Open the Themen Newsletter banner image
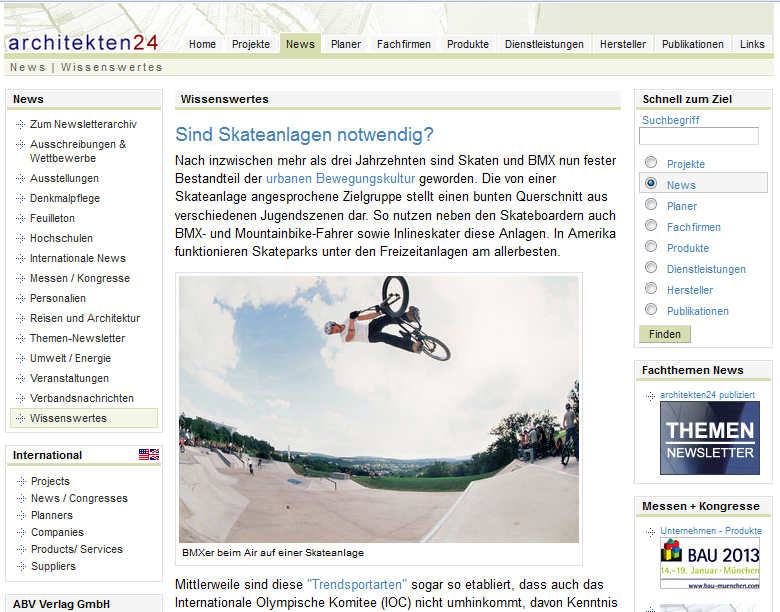Screen dimensions: 780x612 709,439
